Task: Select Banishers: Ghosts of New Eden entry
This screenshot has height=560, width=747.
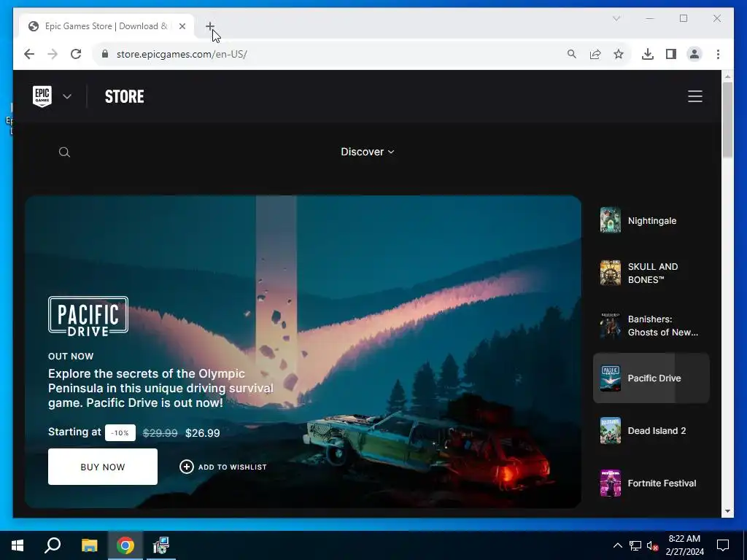Action: coord(651,326)
